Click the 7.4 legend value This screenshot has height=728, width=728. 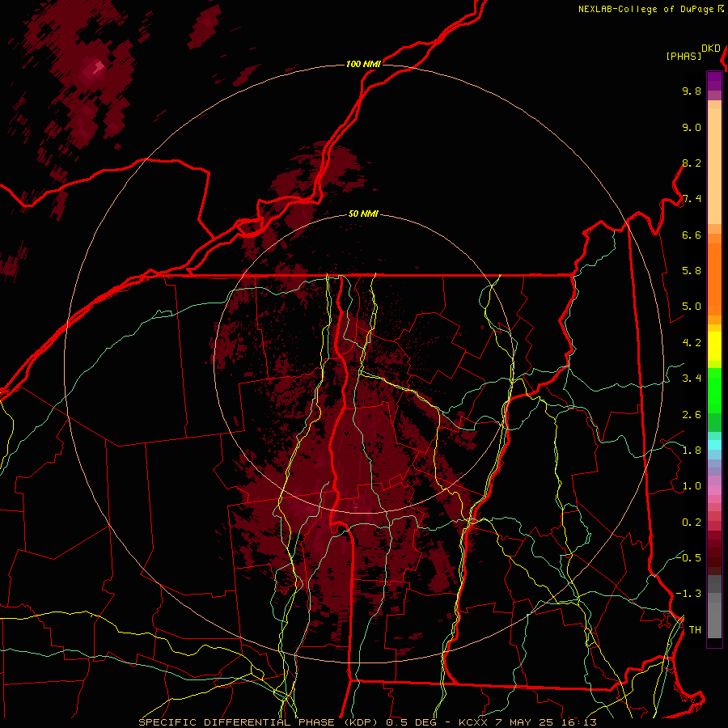click(x=692, y=199)
